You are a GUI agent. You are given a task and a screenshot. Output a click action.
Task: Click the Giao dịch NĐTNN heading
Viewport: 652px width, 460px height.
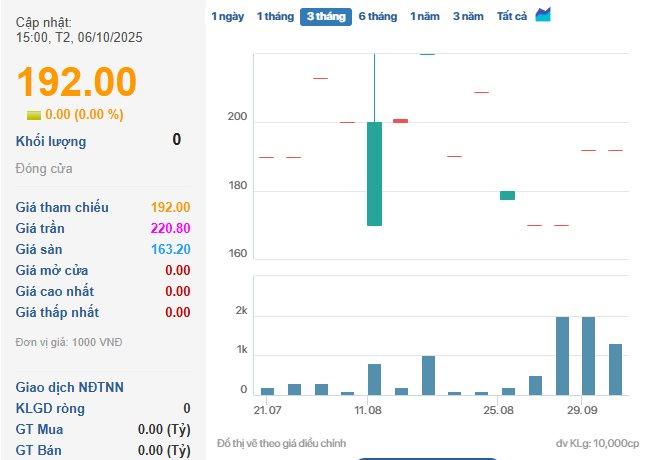(x=70, y=387)
